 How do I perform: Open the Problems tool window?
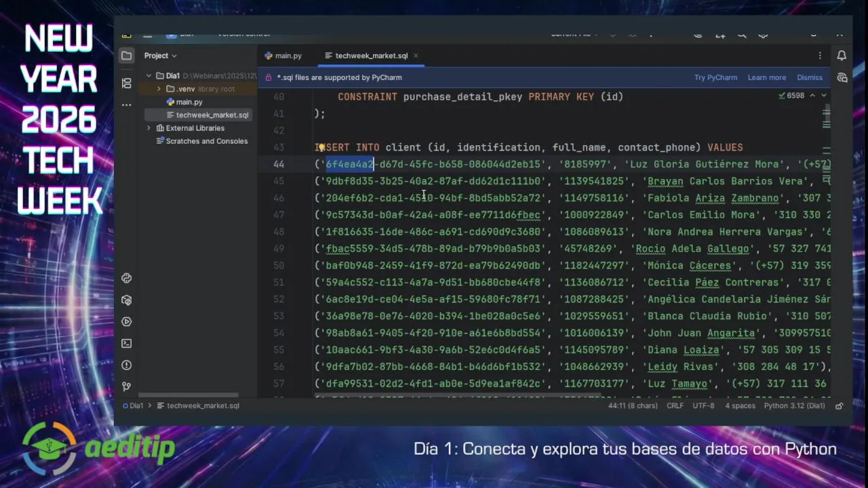coord(126,365)
